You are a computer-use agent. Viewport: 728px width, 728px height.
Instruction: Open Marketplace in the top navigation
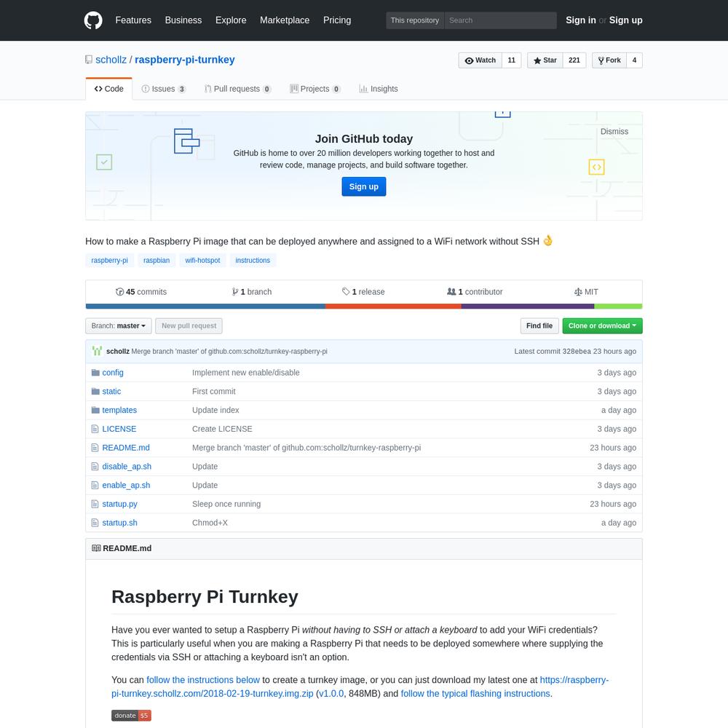(285, 20)
